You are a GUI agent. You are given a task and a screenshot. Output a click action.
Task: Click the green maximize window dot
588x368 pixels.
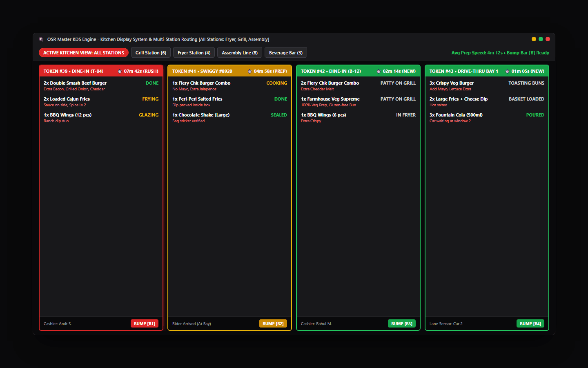[x=541, y=39]
